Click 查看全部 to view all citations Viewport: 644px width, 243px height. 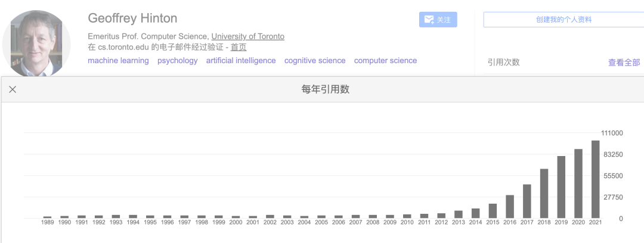pyautogui.click(x=624, y=63)
